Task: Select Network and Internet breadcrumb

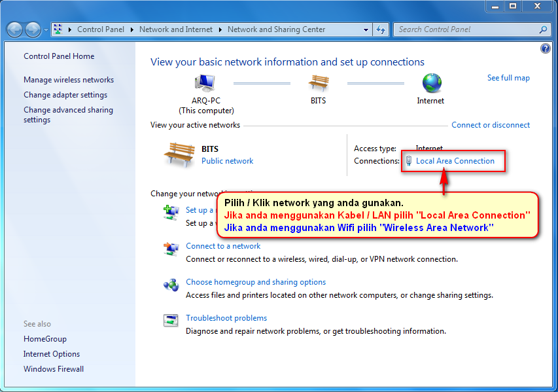Action: [x=176, y=29]
